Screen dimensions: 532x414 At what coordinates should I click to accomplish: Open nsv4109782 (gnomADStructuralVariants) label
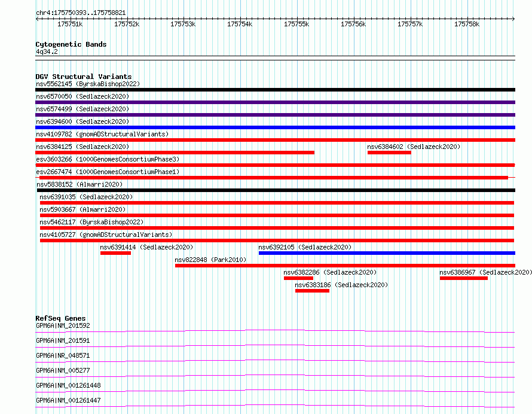(102, 134)
